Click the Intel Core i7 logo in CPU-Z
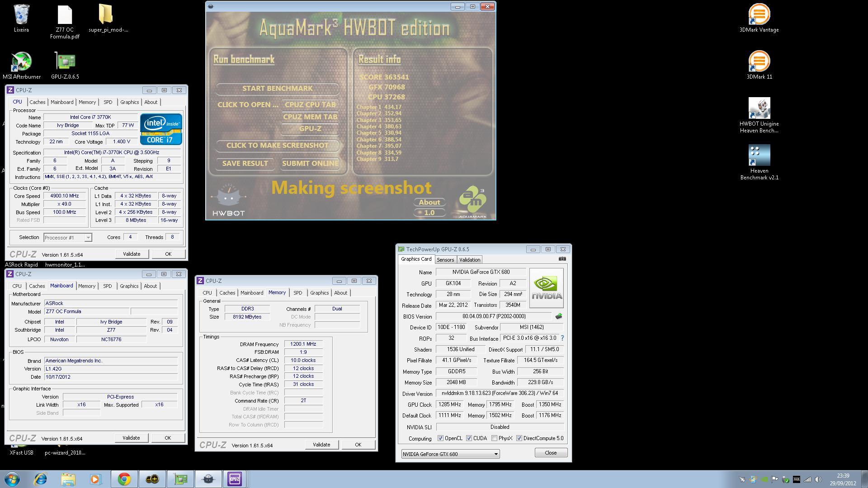 [x=161, y=129]
